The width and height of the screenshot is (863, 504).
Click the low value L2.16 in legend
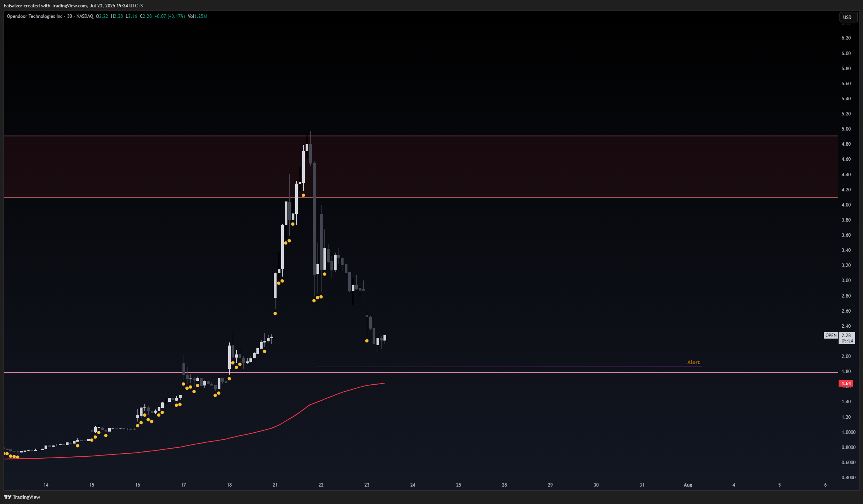pyautogui.click(x=131, y=16)
